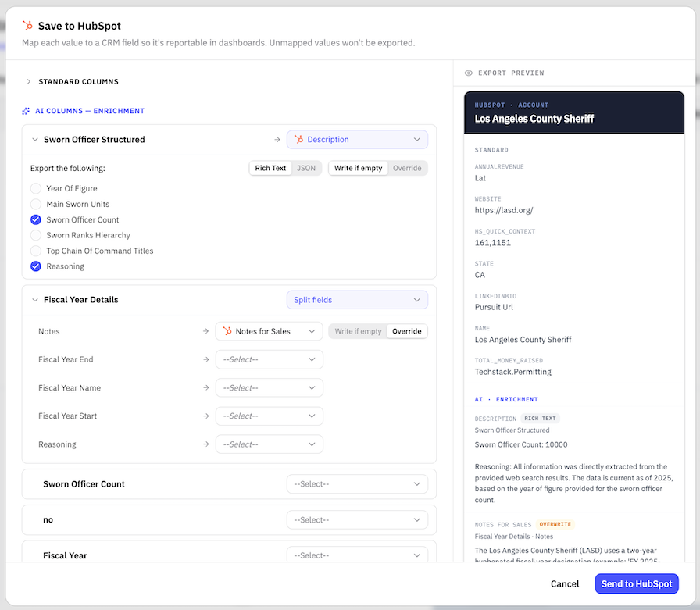Screen dimensions: 700x610
Task: Check the Main Sworn Units option
Action: point(36,204)
